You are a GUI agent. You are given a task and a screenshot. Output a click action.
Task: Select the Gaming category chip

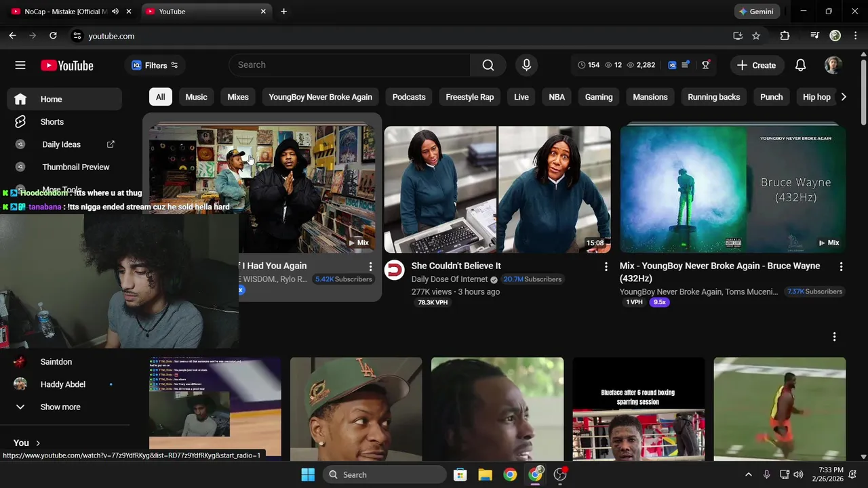[x=599, y=97]
